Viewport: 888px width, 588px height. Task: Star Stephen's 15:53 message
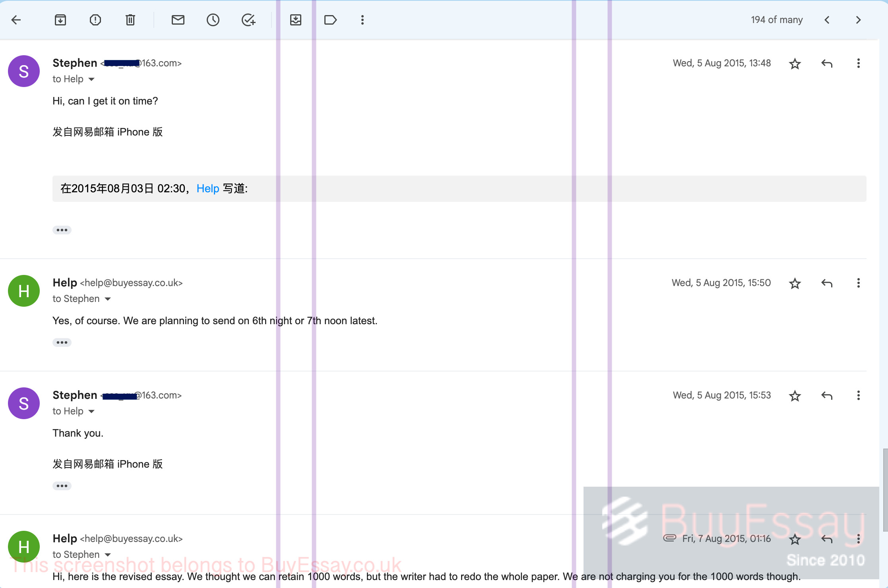click(795, 396)
